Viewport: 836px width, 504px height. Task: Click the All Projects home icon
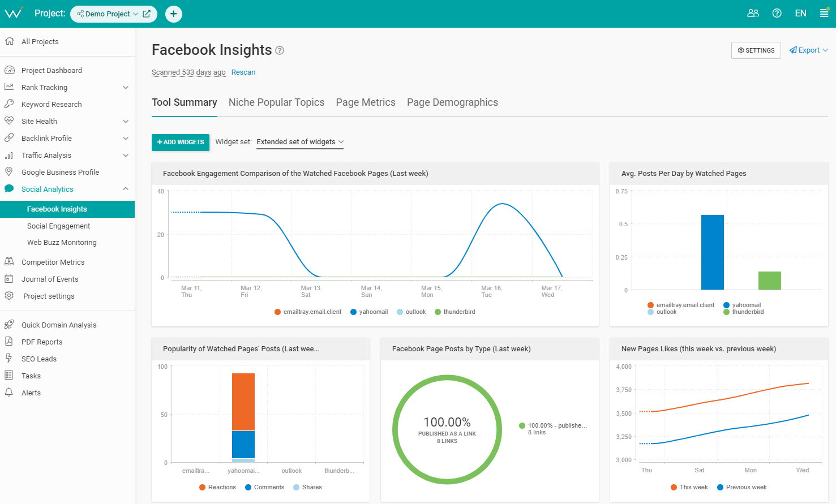tap(9, 41)
